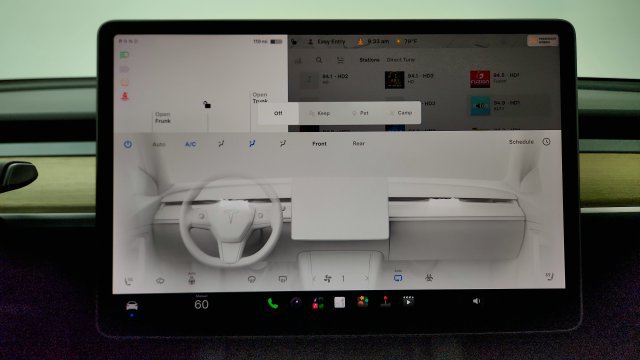Tap the battery range indicator
Image resolution: width=640 pixels, height=360 pixels.
tap(268, 42)
